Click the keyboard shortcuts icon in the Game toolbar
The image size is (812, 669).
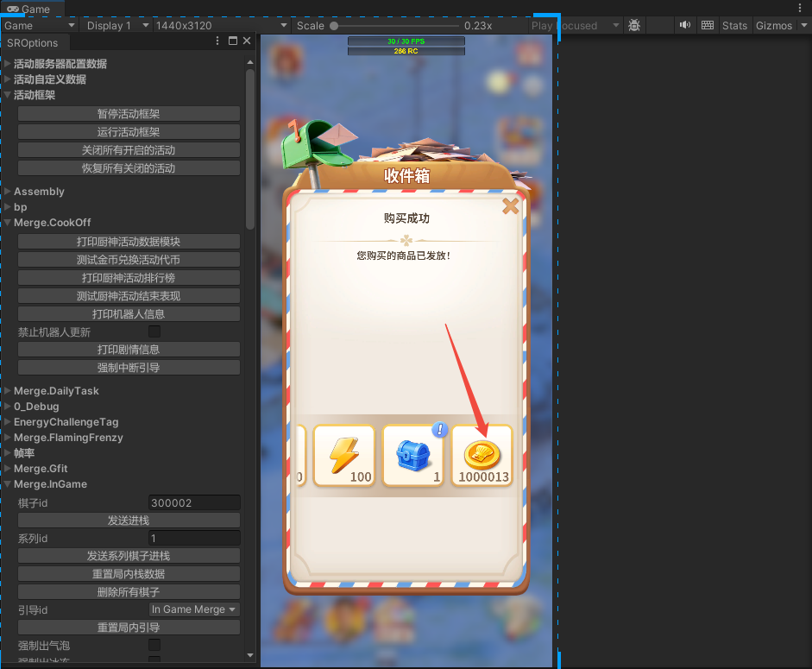[708, 26]
